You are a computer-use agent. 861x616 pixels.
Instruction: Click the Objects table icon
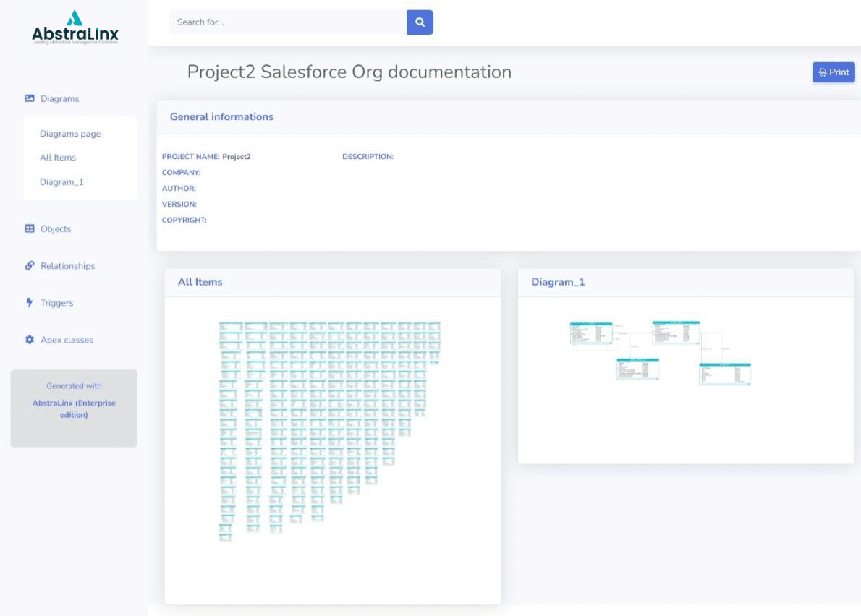[x=30, y=228]
